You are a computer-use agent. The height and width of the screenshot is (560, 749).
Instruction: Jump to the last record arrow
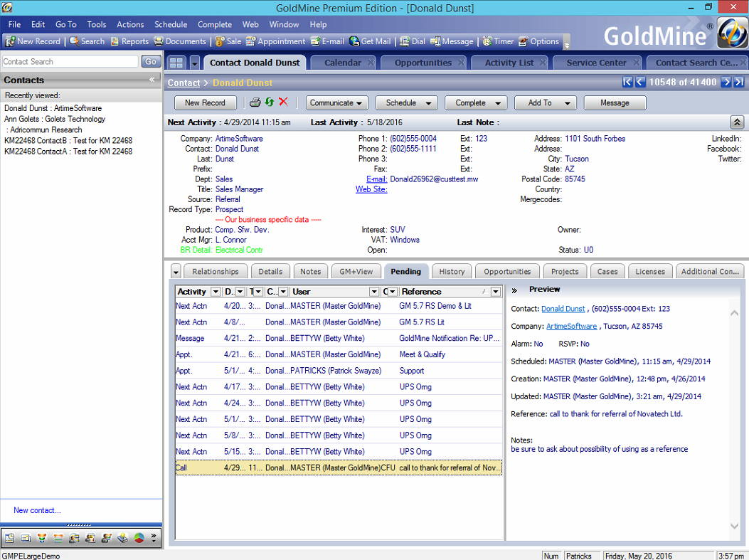pyautogui.click(x=740, y=83)
